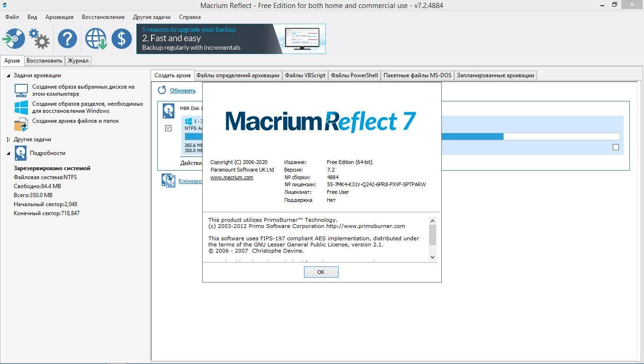This screenshot has height=364, width=644.
Task: Click the license number 55-7MK4 text
Action: pos(376,185)
